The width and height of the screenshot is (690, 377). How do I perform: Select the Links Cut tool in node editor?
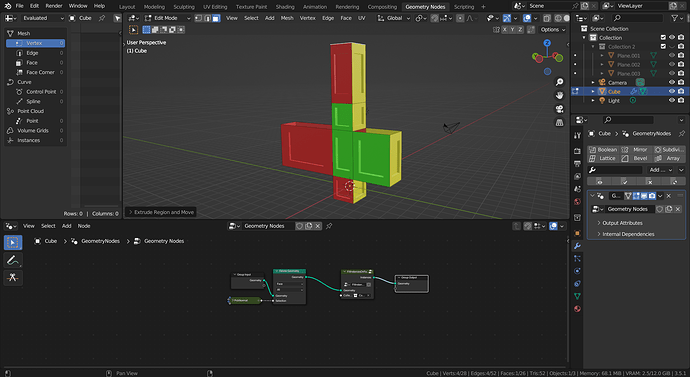tap(13, 278)
